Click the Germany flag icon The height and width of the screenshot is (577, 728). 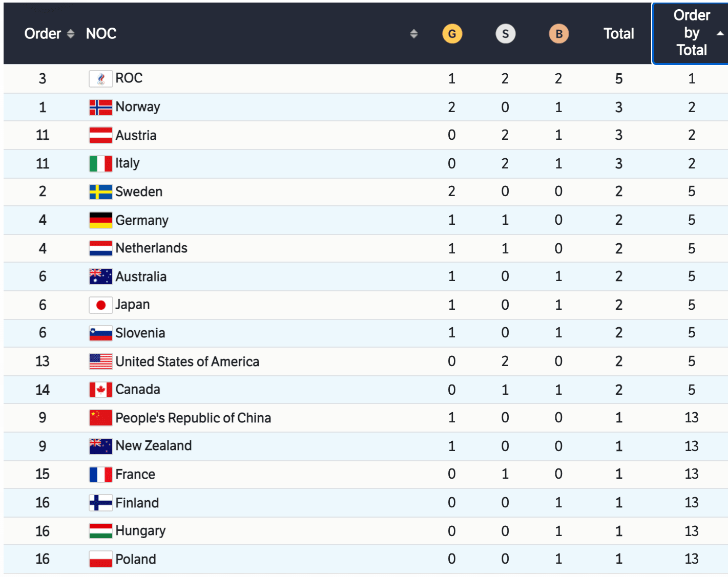[x=100, y=220]
